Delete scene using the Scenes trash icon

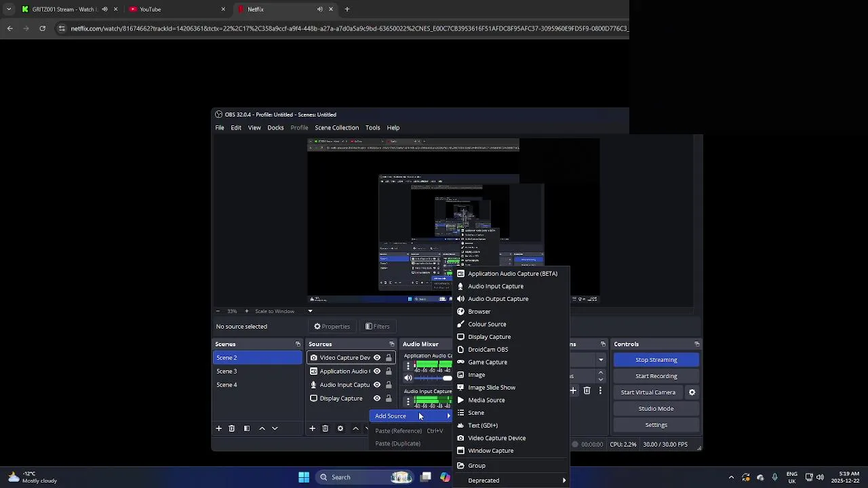(x=232, y=428)
